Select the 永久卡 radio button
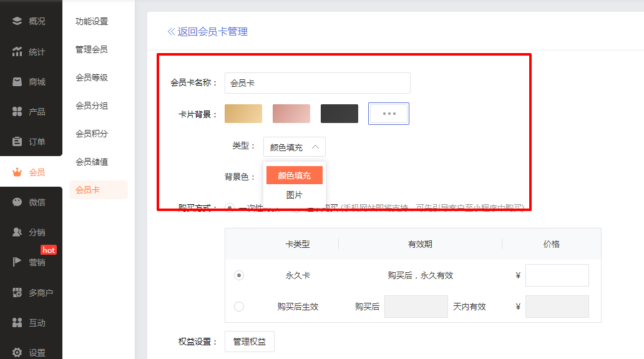Viewport: 644px width, 359px height. tap(239, 275)
